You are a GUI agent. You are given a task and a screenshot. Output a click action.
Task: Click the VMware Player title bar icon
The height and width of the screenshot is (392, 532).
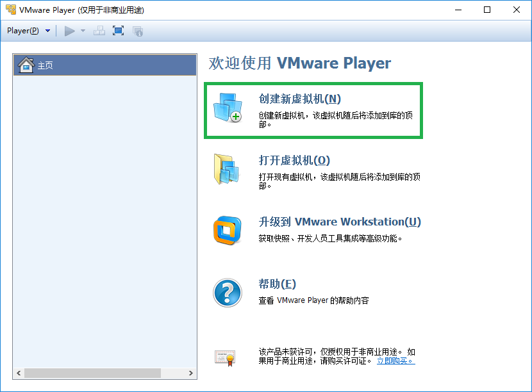(10, 10)
